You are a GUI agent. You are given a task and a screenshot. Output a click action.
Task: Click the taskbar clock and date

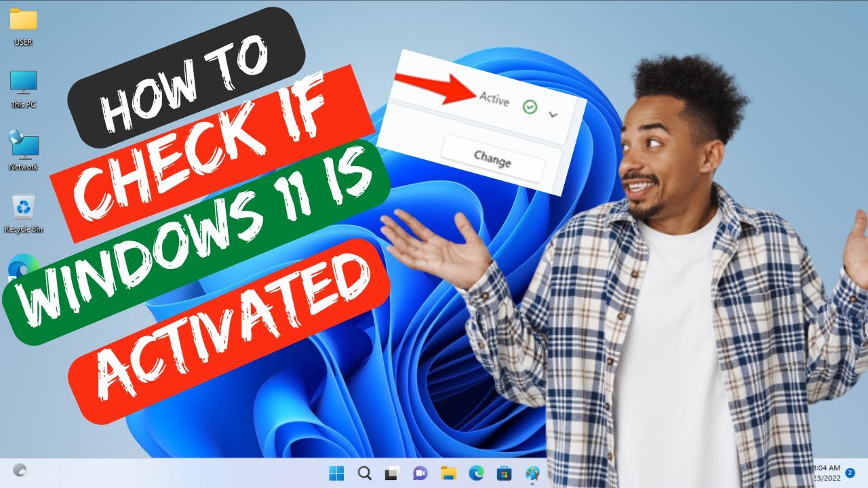(x=825, y=472)
